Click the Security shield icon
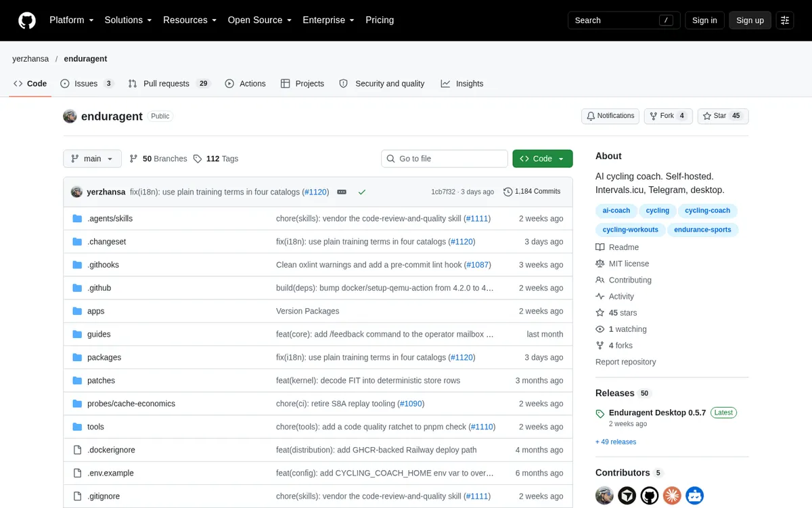Viewport: 812px width, 508px height. (343, 83)
